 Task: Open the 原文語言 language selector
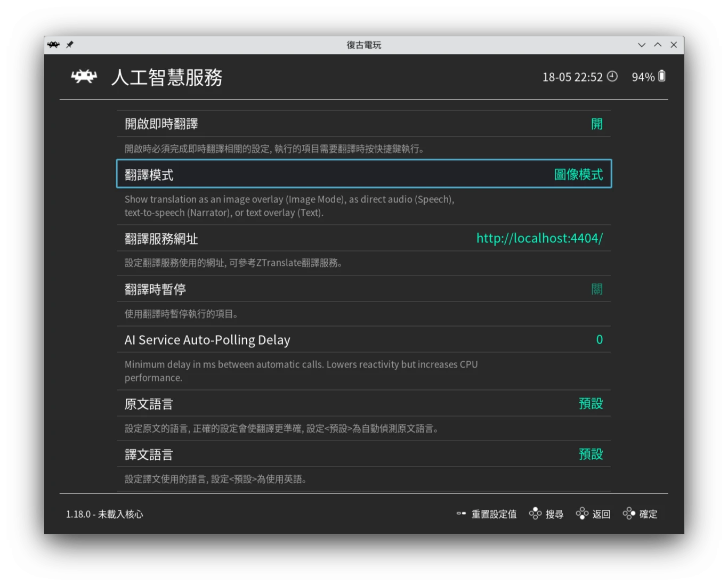pyautogui.click(x=591, y=404)
